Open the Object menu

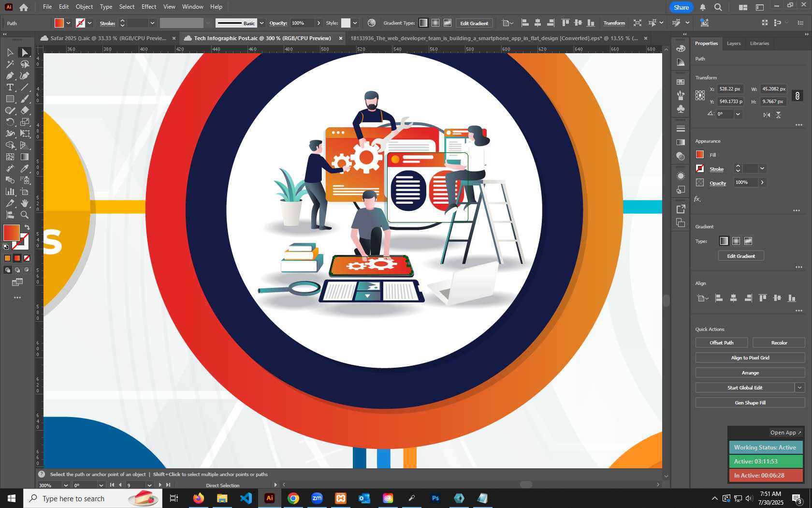[x=84, y=7]
